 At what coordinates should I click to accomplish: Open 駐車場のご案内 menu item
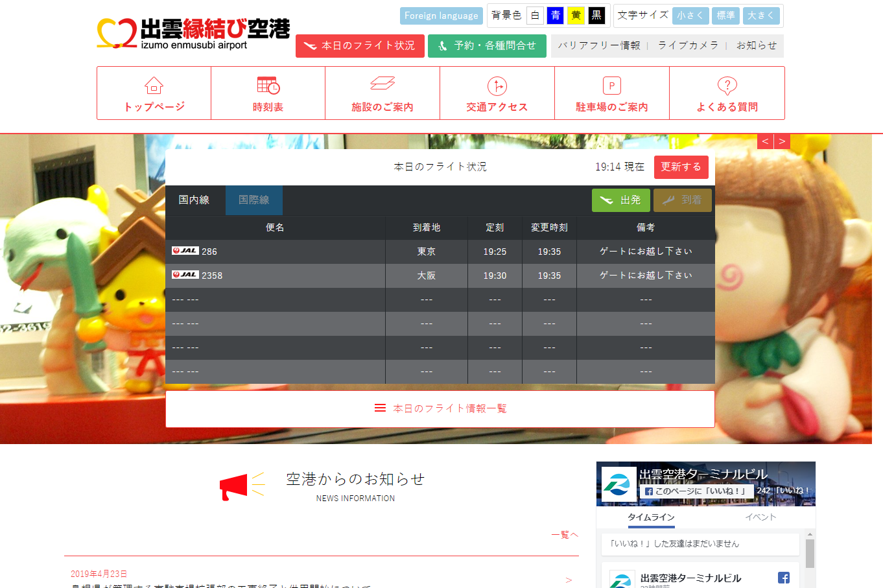coord(612,93)
